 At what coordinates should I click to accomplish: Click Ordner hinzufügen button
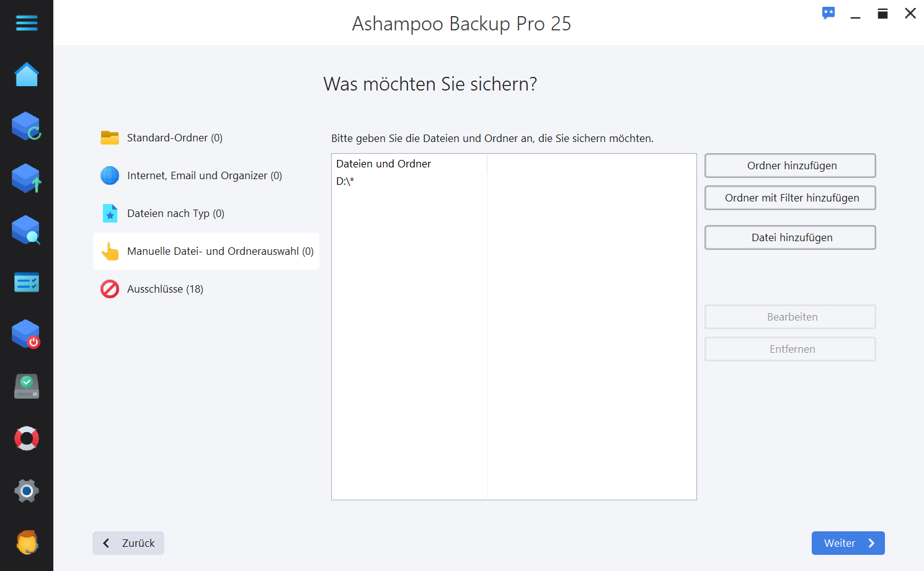coord(790,166)
